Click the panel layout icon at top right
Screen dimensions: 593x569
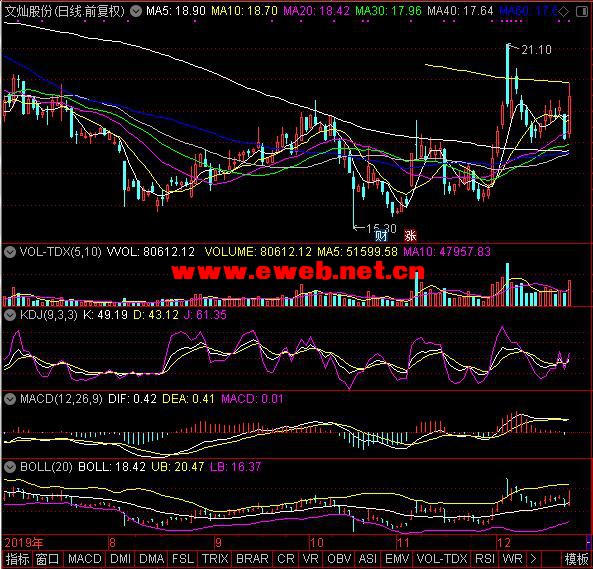click(582, 12)
